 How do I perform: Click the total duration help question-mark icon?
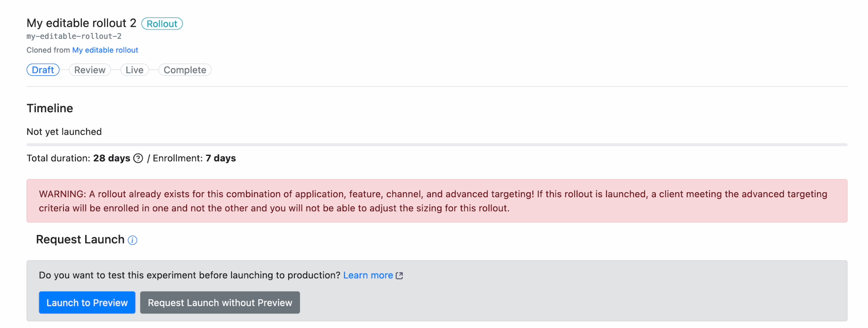[x=138, y=158]
